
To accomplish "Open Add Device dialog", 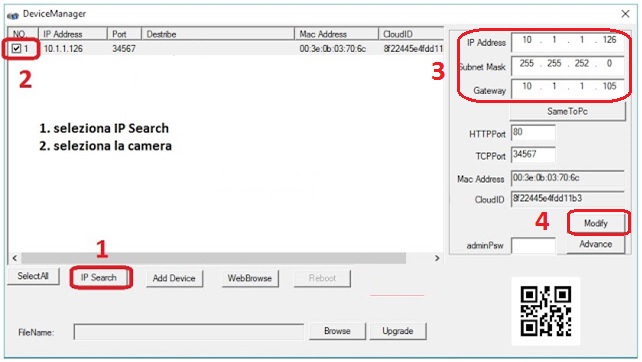I will point(174,278).
